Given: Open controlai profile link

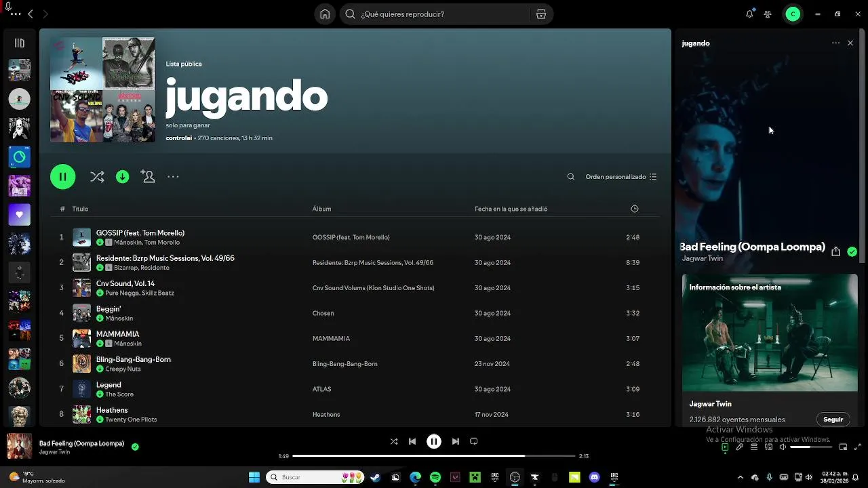Looking at the screenshot, I should tap(179, 138).
